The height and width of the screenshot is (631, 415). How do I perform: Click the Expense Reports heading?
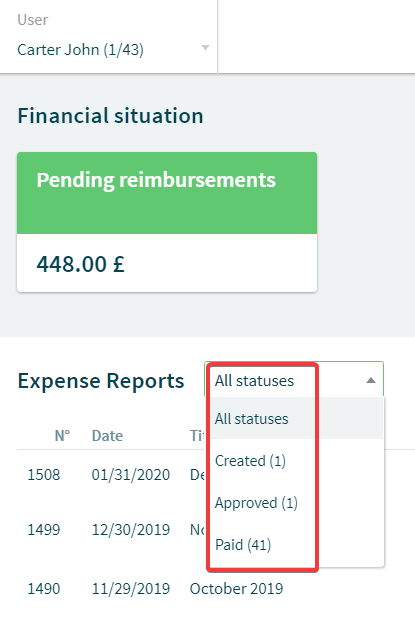[101, 381]
